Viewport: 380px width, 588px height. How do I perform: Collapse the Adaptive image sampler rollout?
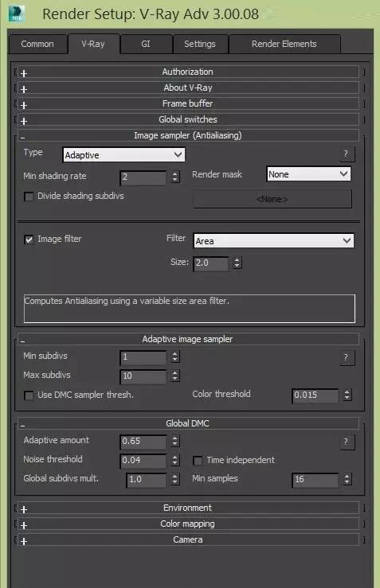[188, 339]
